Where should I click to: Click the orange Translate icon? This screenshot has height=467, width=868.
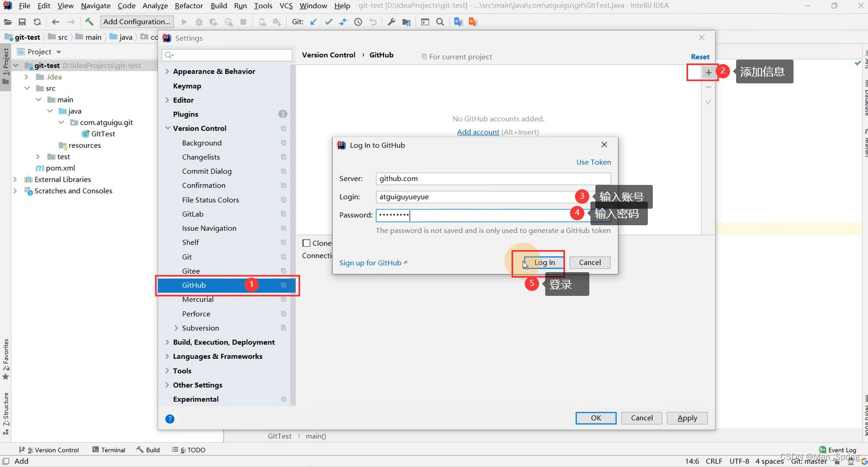[x=473, y=22]
